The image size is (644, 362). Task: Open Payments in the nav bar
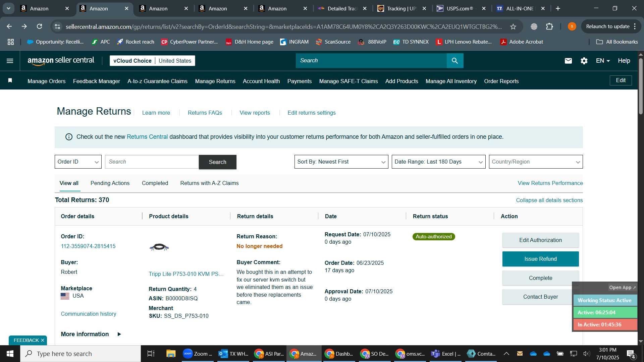(x=300, y=81)
